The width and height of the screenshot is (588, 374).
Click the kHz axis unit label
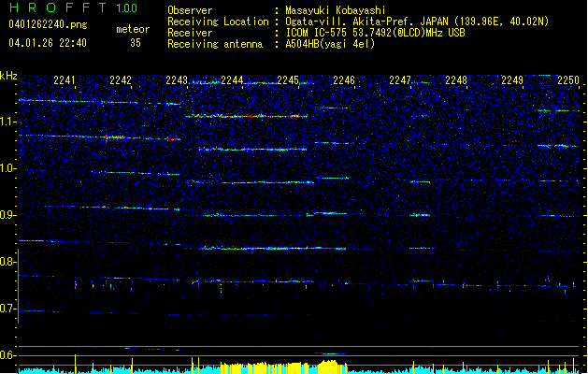click(8, 76)
